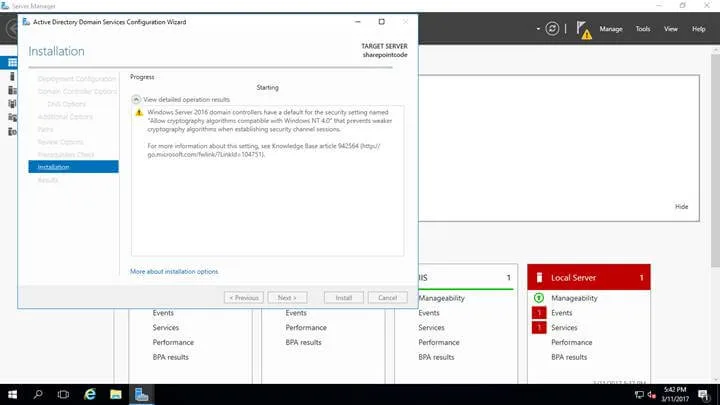Open the View menu
The width and height of the screenshot is (720, 405).
(x=670, y=29)
